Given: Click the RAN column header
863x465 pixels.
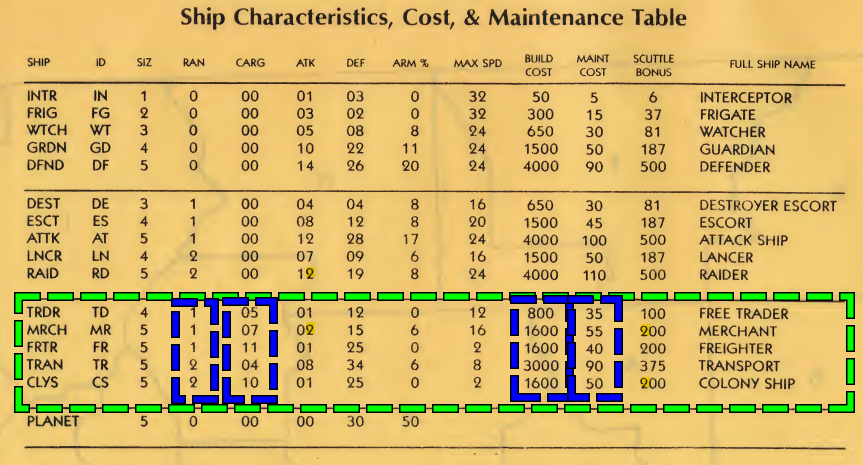Looking at the screenshot, I should pyautogui.click(x=194, y=63).
